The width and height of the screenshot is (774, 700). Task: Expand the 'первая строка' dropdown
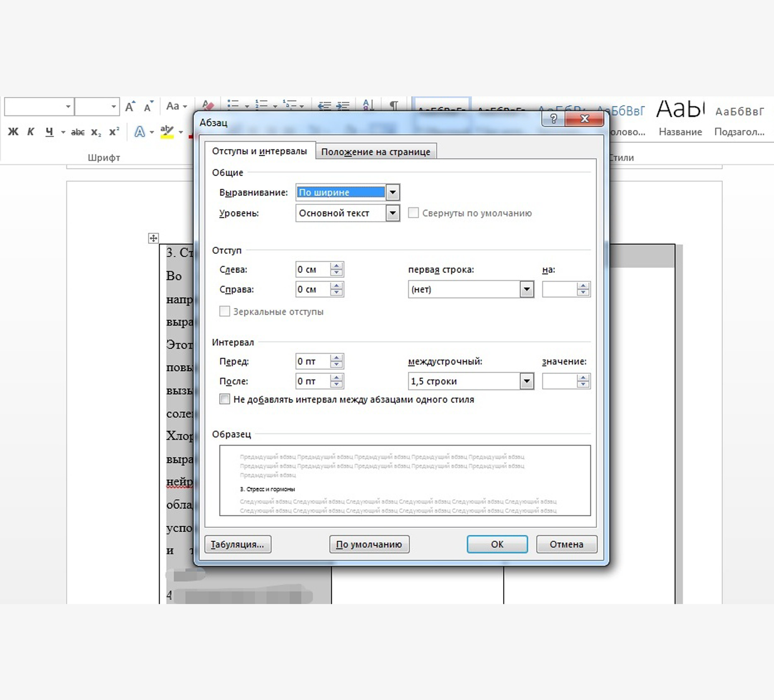(527, 289)
